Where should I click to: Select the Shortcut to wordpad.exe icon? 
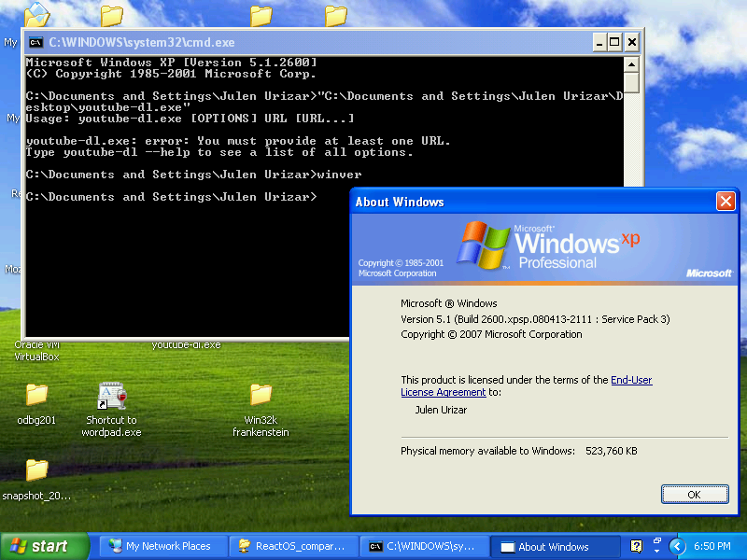pos(111,397)
